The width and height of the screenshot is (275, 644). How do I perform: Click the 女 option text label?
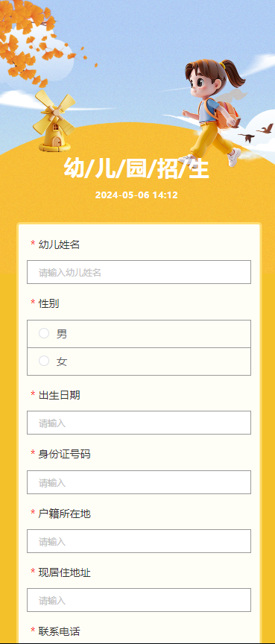pyautogui.click(x=62, y=362)
